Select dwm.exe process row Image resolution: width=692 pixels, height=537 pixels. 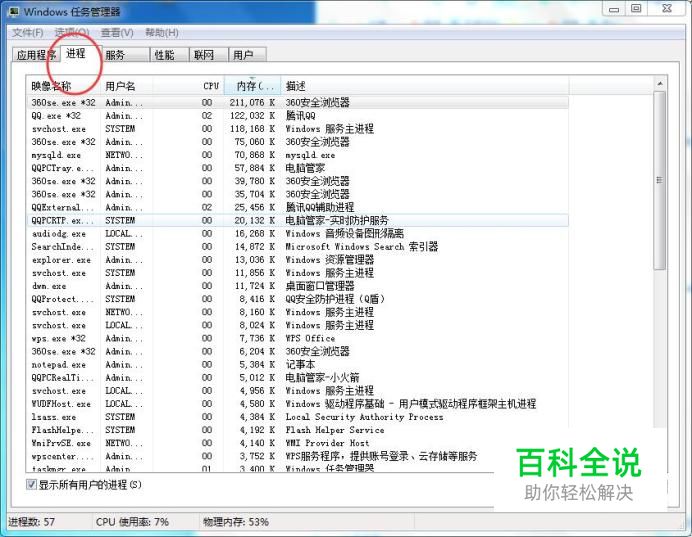[297, 286]
